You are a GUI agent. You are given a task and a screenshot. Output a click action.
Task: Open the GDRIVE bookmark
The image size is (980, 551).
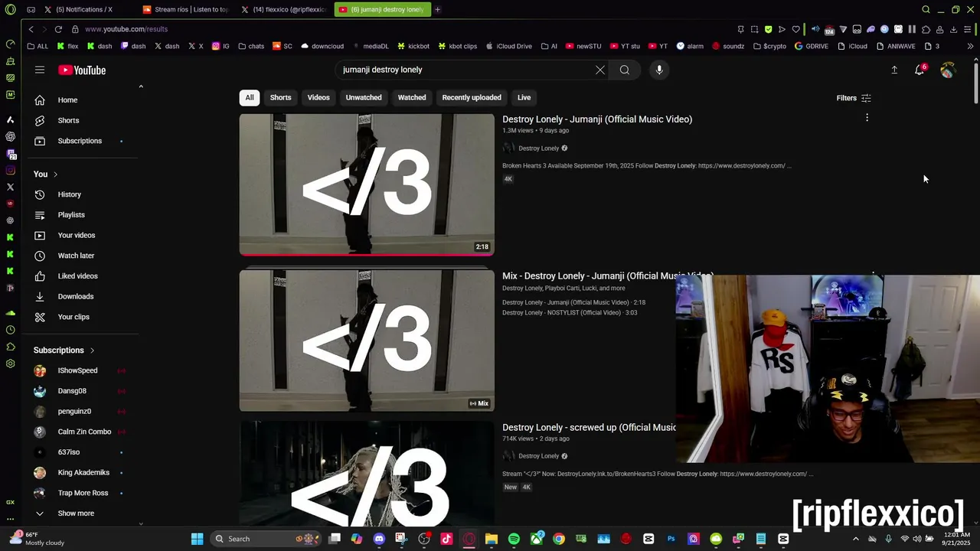tap(812, 46)
